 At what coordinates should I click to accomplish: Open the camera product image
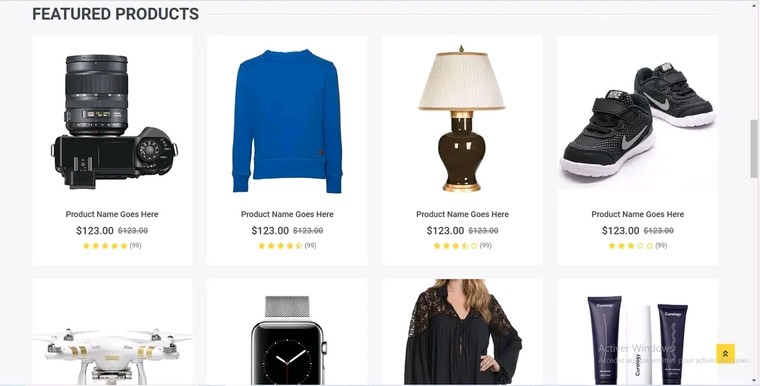click(114, 121)
